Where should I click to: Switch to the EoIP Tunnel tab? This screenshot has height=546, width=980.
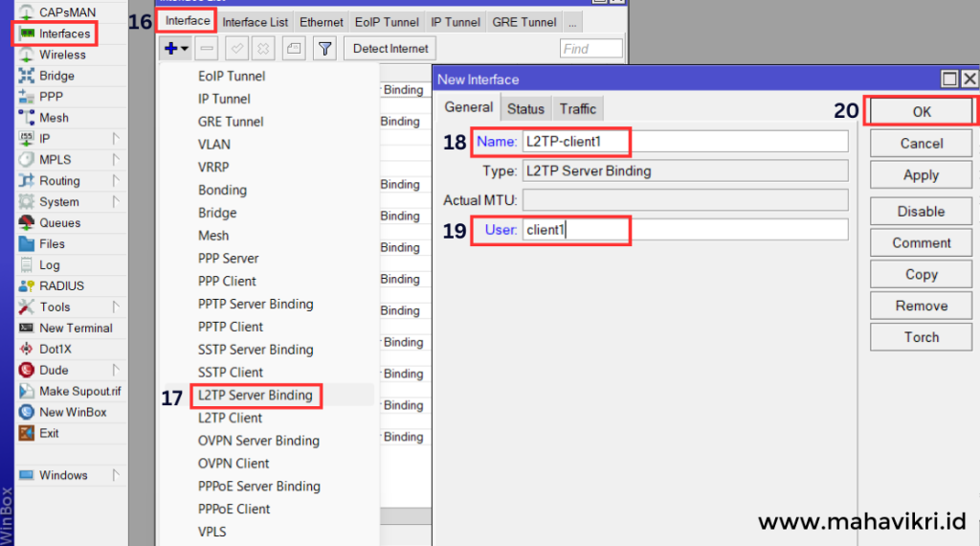coord(386,22)
